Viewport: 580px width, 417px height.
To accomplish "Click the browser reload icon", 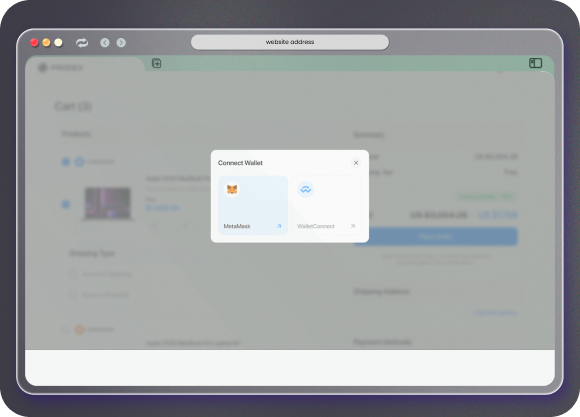I will click(x=82, y=43).
